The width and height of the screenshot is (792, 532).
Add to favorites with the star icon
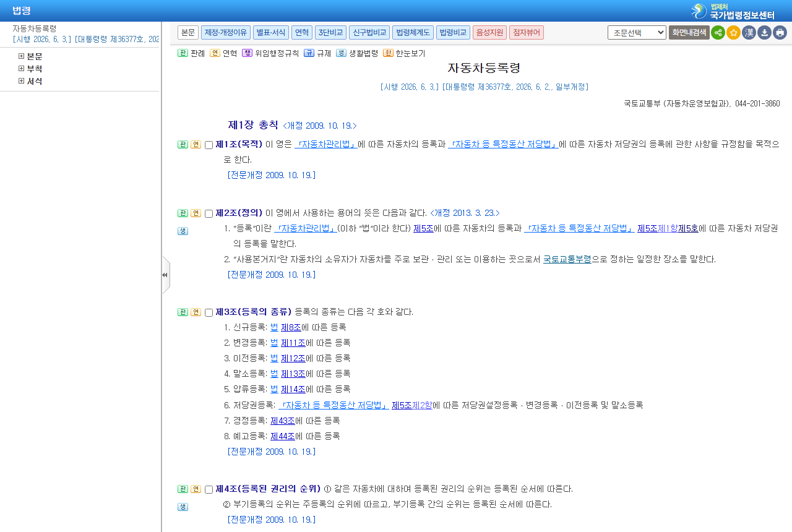733,33
